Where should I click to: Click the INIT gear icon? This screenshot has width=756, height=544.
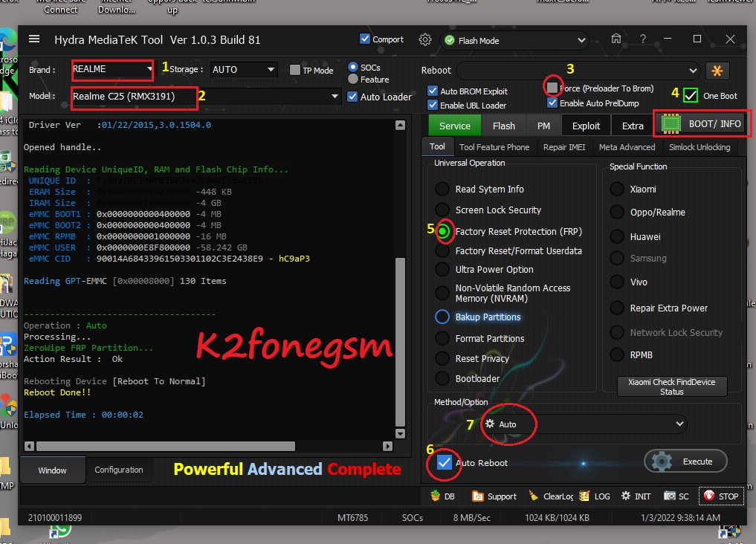(x=626, y=496)
